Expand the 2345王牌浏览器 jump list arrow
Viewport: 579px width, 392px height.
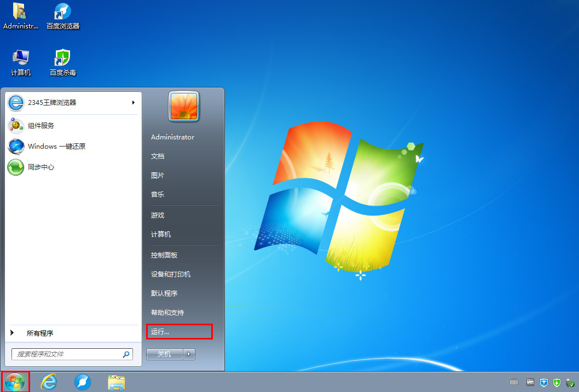[133, 102]
